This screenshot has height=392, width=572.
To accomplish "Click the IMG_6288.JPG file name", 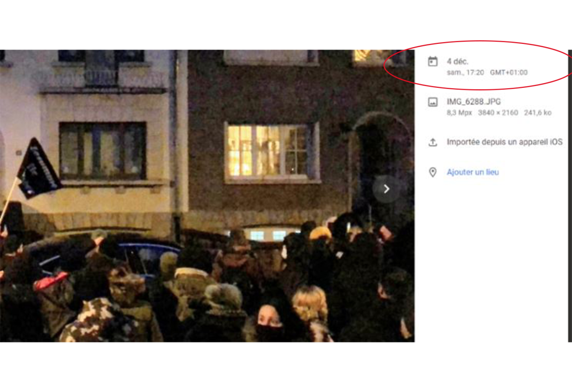I will pyautogui.click(x=473, y=101).
